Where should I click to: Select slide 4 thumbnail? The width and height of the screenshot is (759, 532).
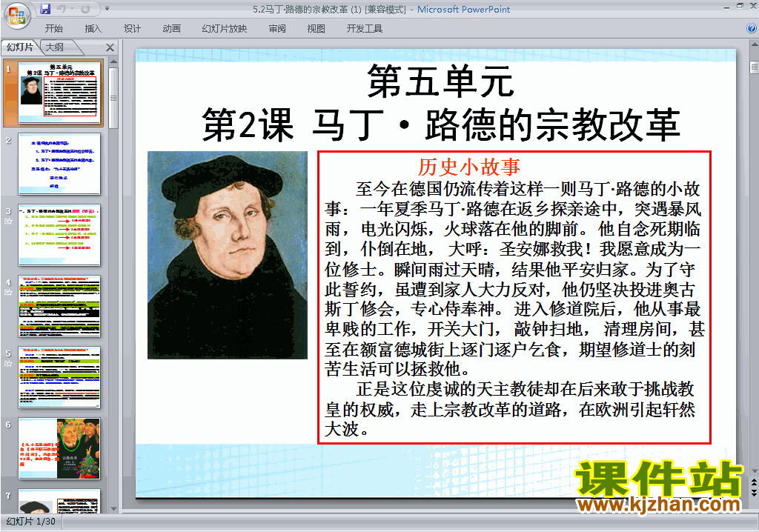tap(59, 307)
